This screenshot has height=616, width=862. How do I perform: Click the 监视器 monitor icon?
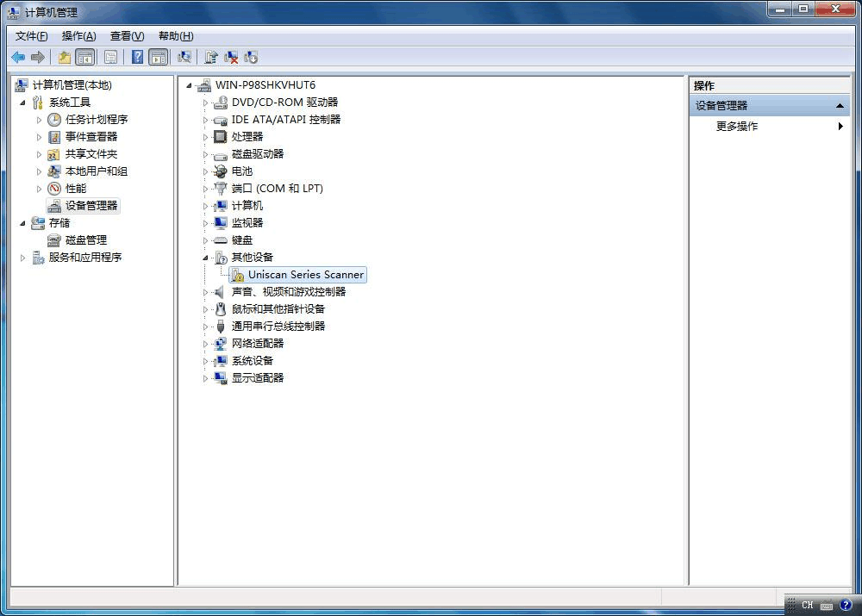(x=221, y=223)
